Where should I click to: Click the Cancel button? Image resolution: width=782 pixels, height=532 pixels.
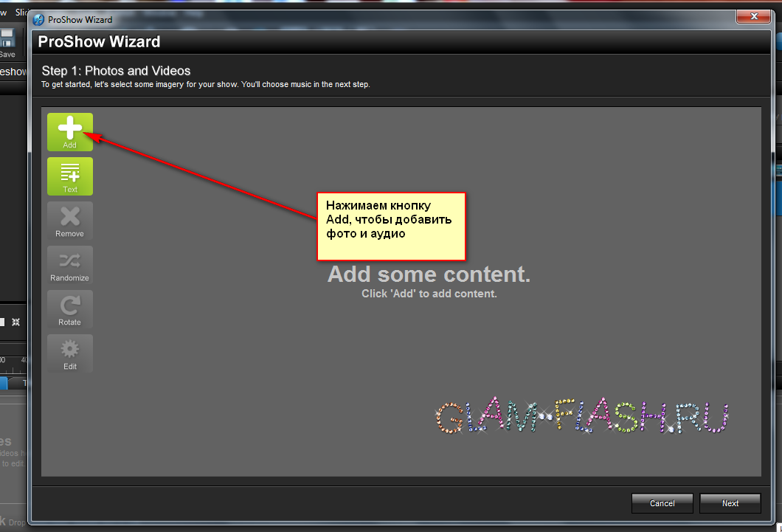click(x=662, y=503)
